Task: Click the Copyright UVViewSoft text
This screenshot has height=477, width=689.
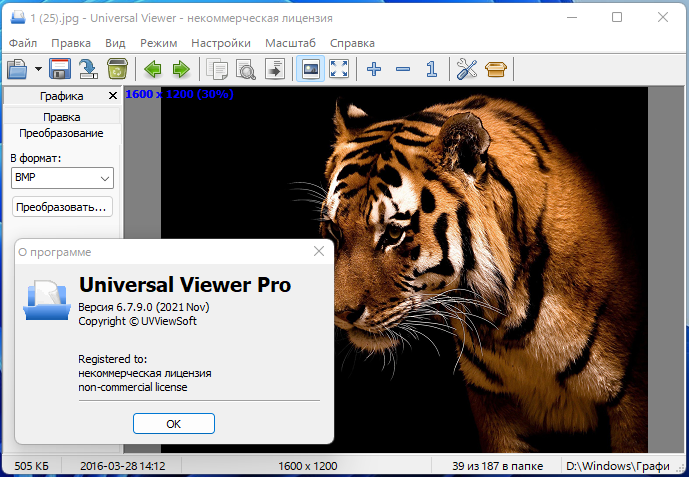Action: pyautogui.click(x=138, y=321)
